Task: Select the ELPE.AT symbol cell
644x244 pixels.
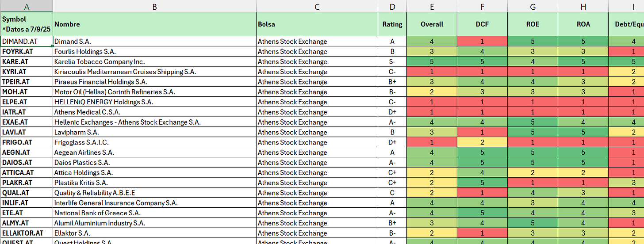Action: (27, 102)
